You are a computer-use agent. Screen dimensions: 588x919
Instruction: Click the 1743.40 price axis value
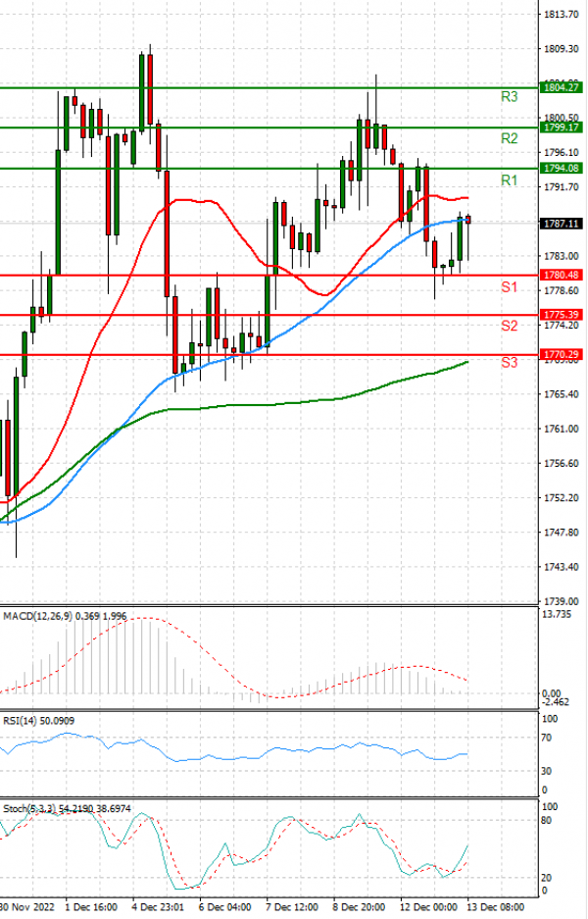point(562,567)
